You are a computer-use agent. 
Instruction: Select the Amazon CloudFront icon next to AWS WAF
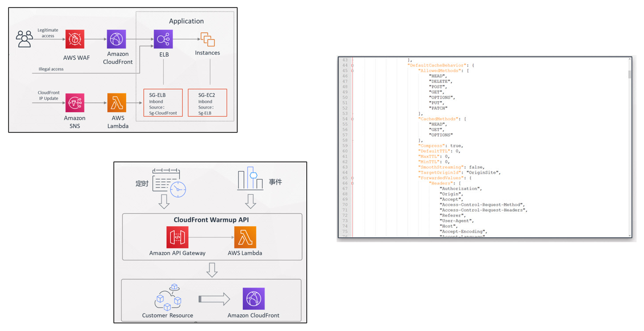(x=116, y=39)
